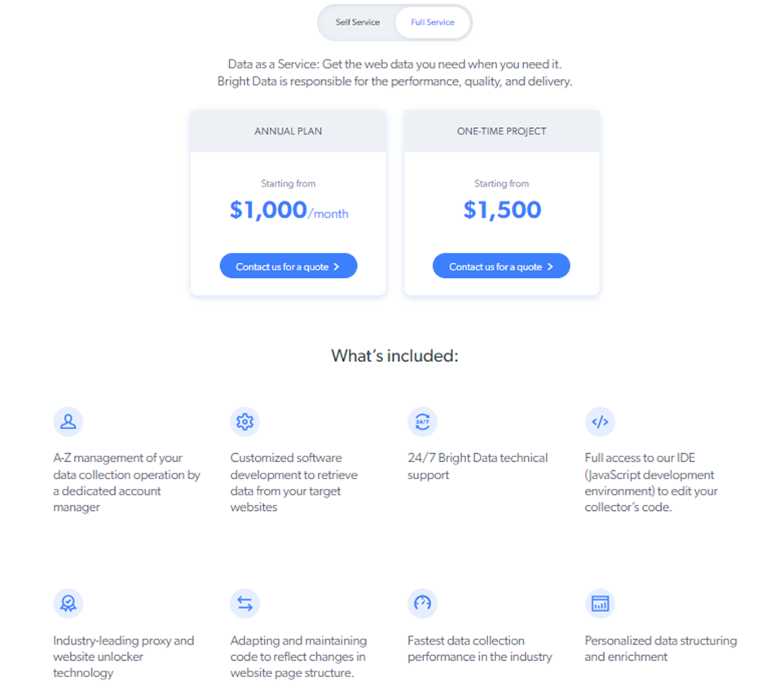766x700 pixels.
Task: Select the Full Service option
Action: point(432,23)
